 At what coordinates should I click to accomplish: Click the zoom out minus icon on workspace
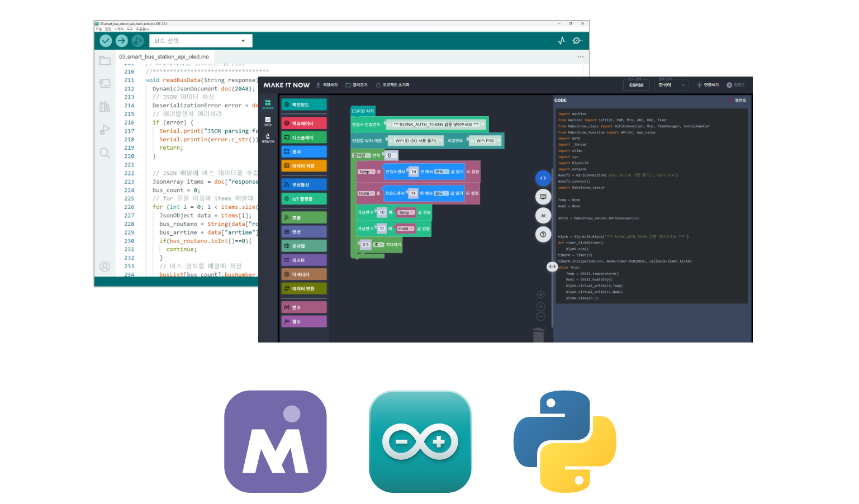(x=540, y=317)
